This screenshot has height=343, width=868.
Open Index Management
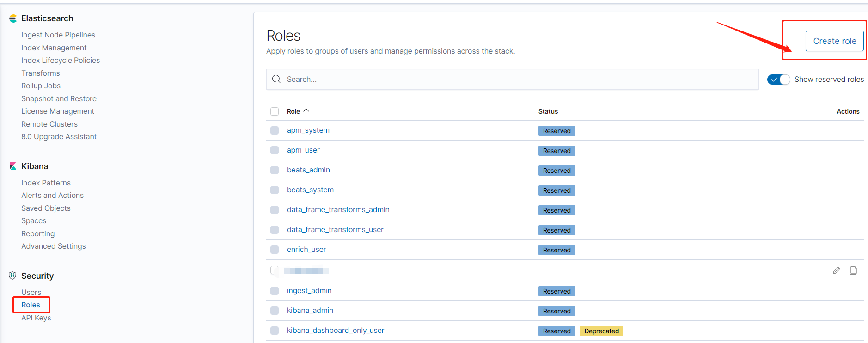click(54, 48)
